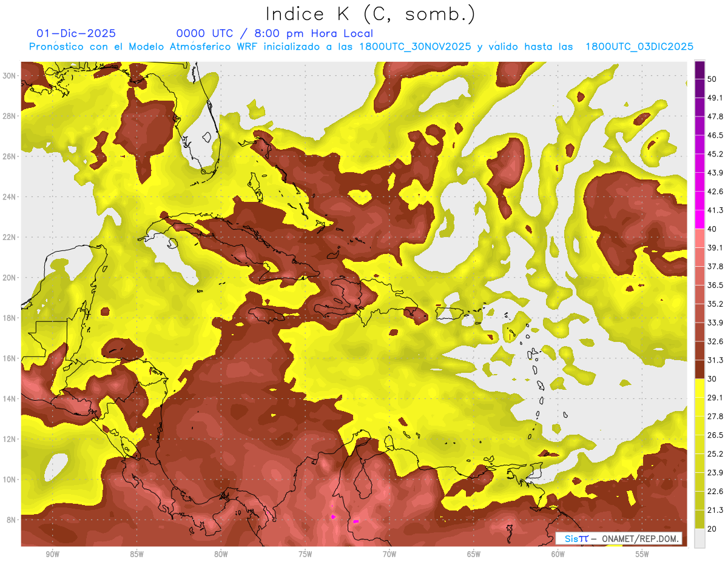The width and height of the screenshot is (728, 562).
Task: Click colorbar value '50'
Action: (x=712, y=79)
